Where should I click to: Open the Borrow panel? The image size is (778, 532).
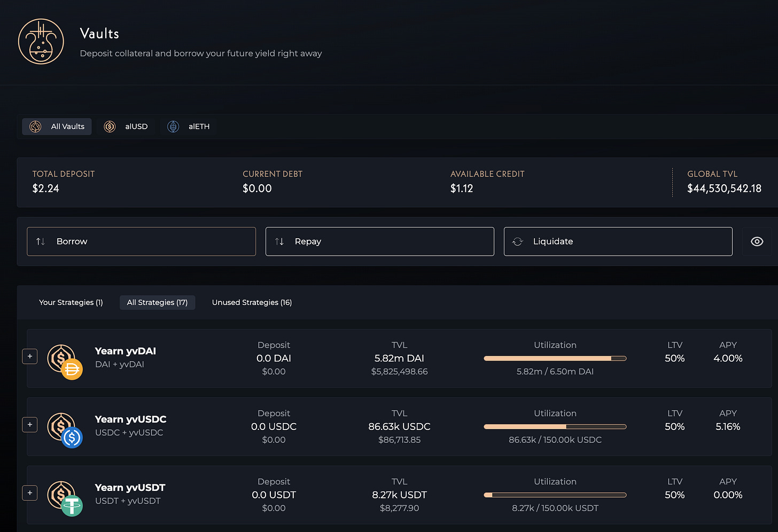point(142,241)
